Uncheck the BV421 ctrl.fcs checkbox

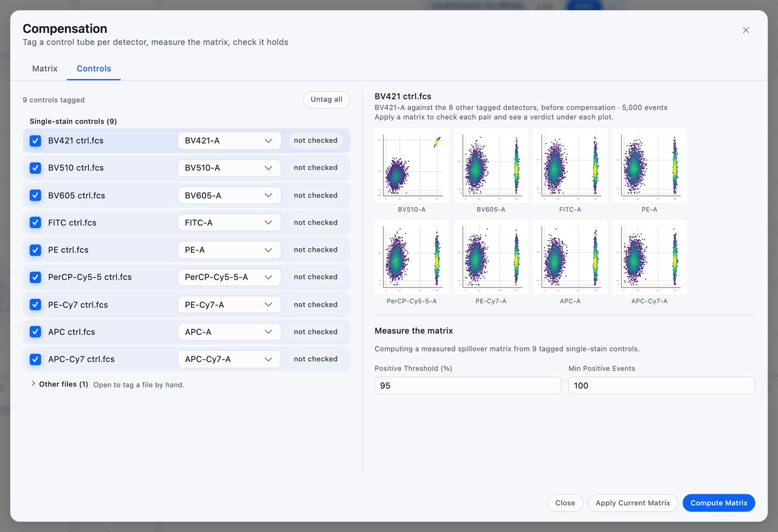click(x=35, y=140)
